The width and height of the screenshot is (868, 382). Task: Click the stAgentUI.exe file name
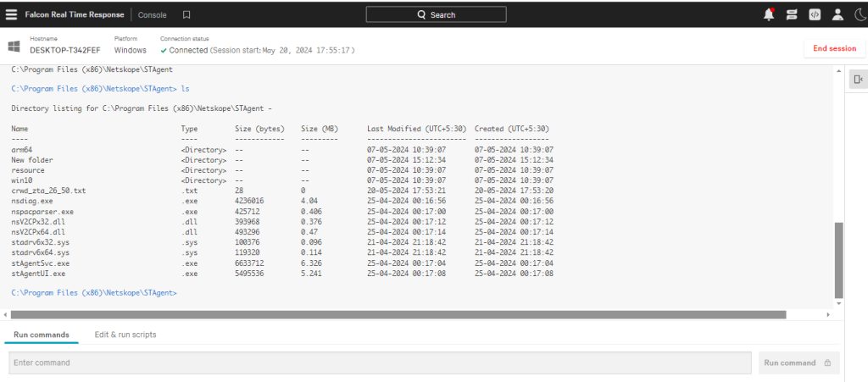point(38,273)
